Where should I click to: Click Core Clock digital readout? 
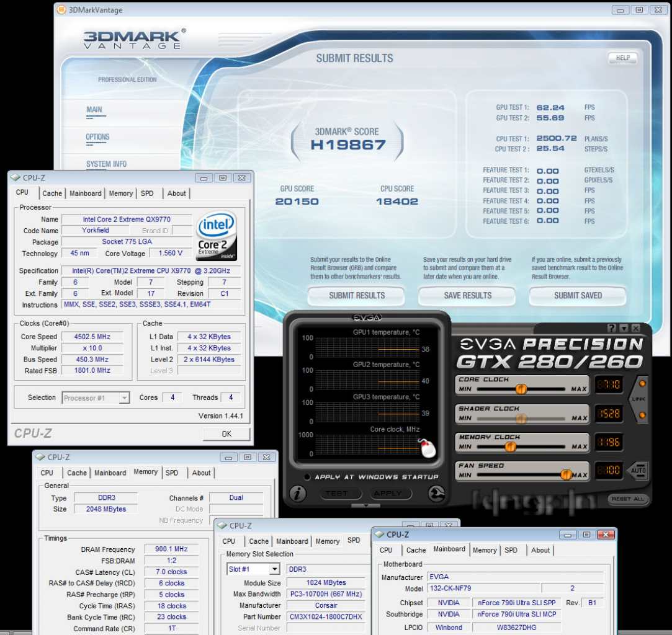608,384
